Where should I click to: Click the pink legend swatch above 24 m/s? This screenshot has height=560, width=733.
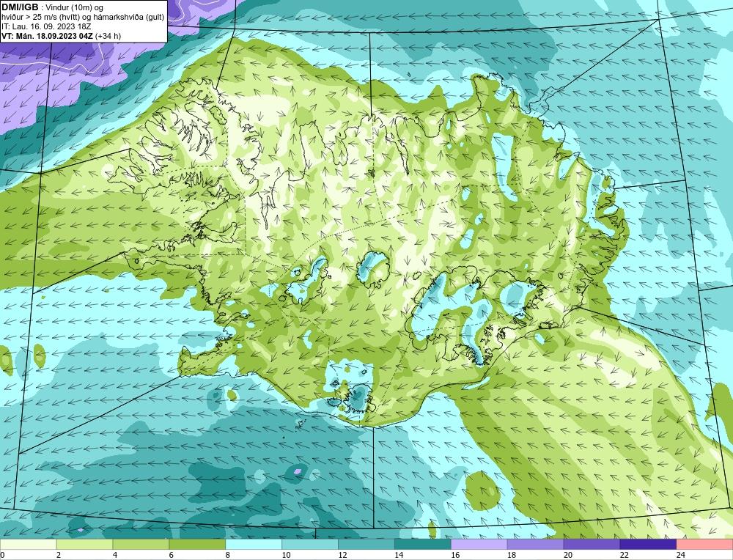pos(704,545)
